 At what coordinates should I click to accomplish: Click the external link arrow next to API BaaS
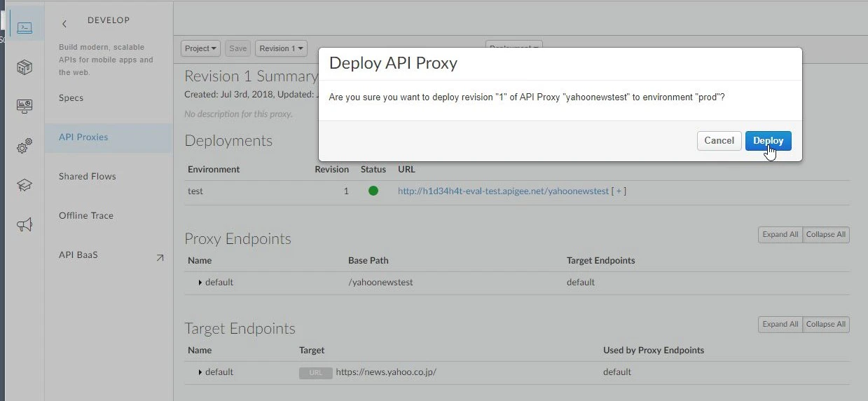click(160, 258)
